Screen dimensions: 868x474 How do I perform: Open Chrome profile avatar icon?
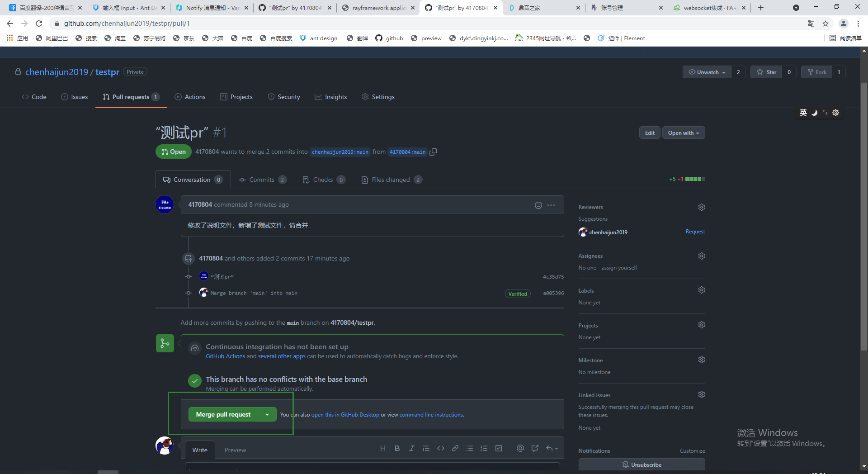pos(844,24)
